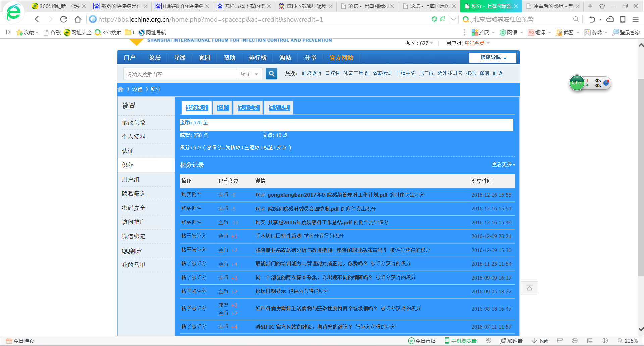The height and width of the screenshot is (346, 644).
Task: Switch to the 积分规则 tab
Action: pyautogui.click(x=278, y=108)
